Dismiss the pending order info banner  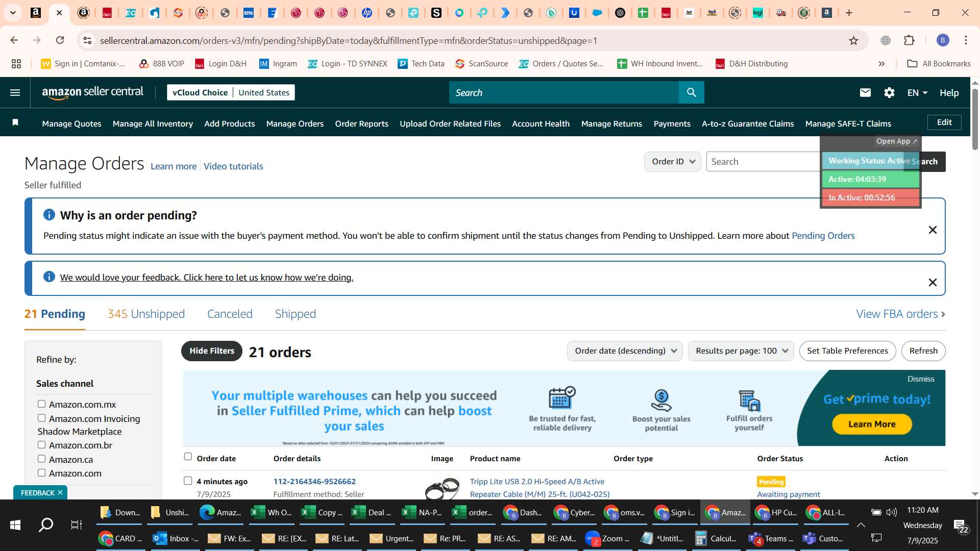click(933, 230)
